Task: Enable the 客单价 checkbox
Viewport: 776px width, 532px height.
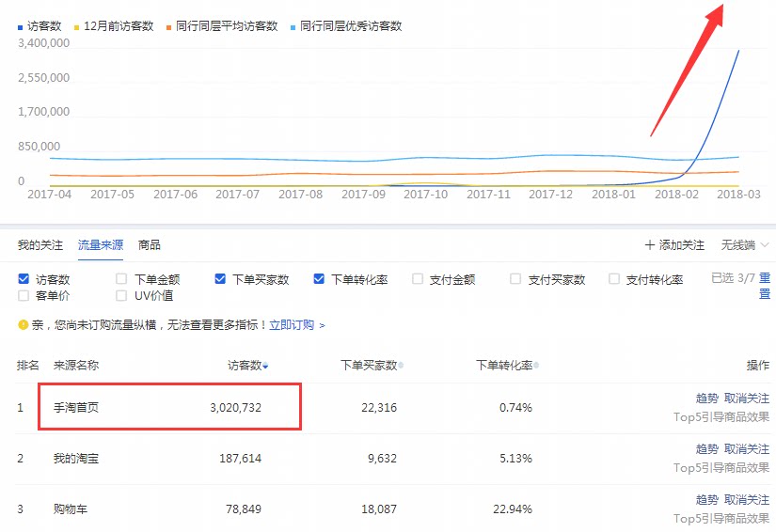Action: click(x=24, y=296)
